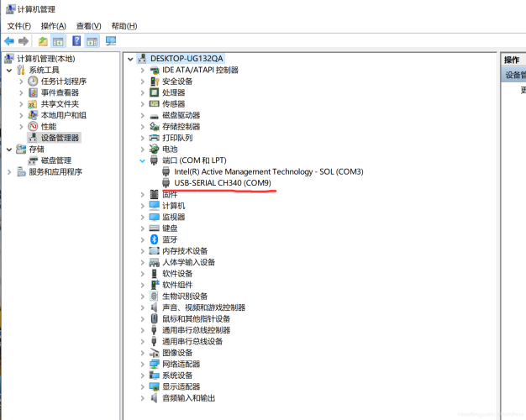Toggle the Show/Hide Action Pane icon

(92, 41)
